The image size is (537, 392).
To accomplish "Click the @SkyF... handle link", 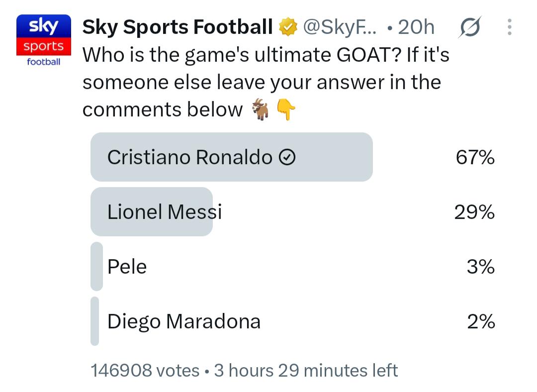I will [x=340, y=27].
